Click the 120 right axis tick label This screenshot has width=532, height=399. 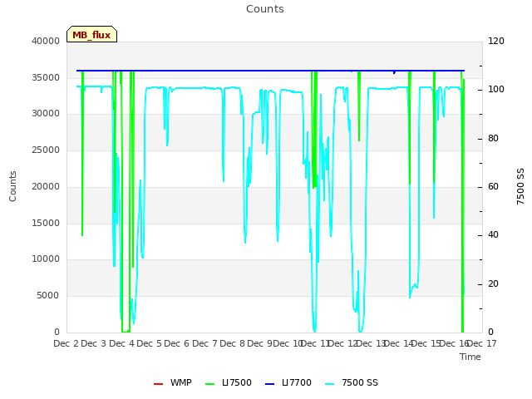coord(496,41)
